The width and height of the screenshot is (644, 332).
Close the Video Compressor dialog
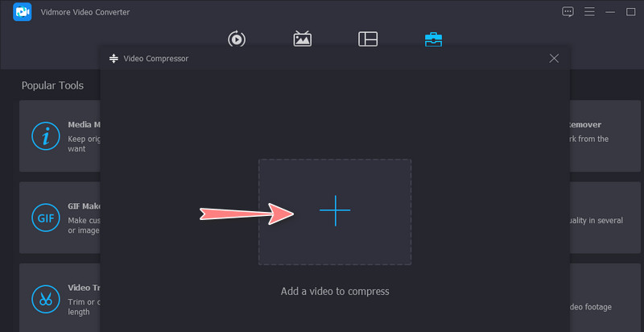tap(554, 59)
